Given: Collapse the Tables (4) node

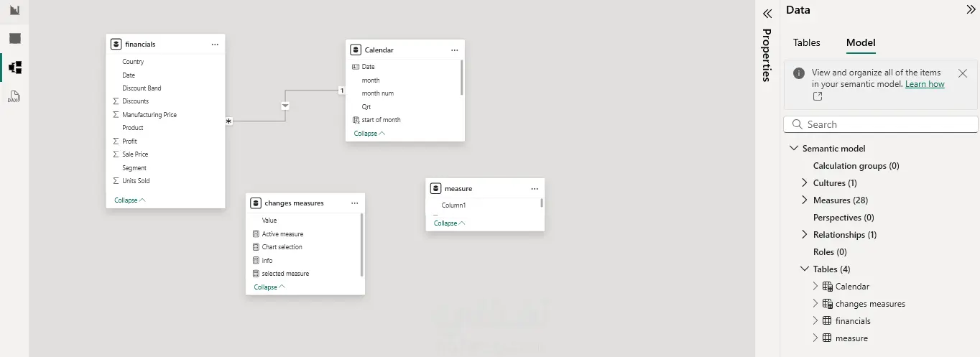Looking at the screenshot, I should coord(805,269).
